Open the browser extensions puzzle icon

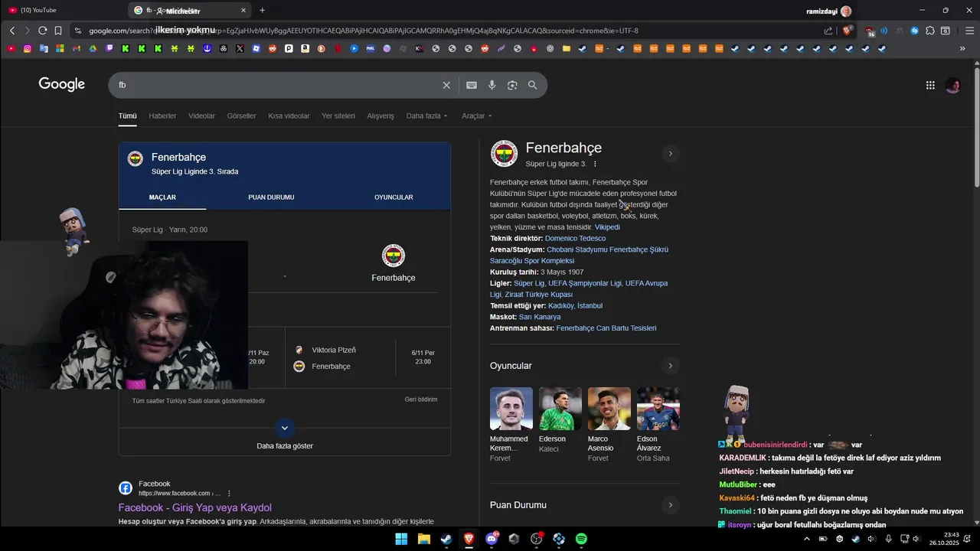click(x=930, y=31)
